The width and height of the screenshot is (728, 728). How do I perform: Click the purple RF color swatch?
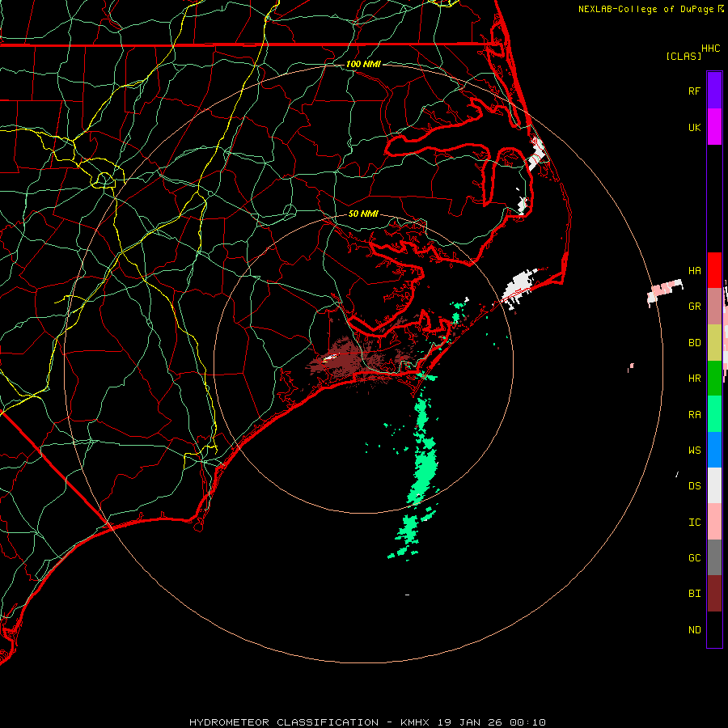pyautogui.click(x=714, y=91)
